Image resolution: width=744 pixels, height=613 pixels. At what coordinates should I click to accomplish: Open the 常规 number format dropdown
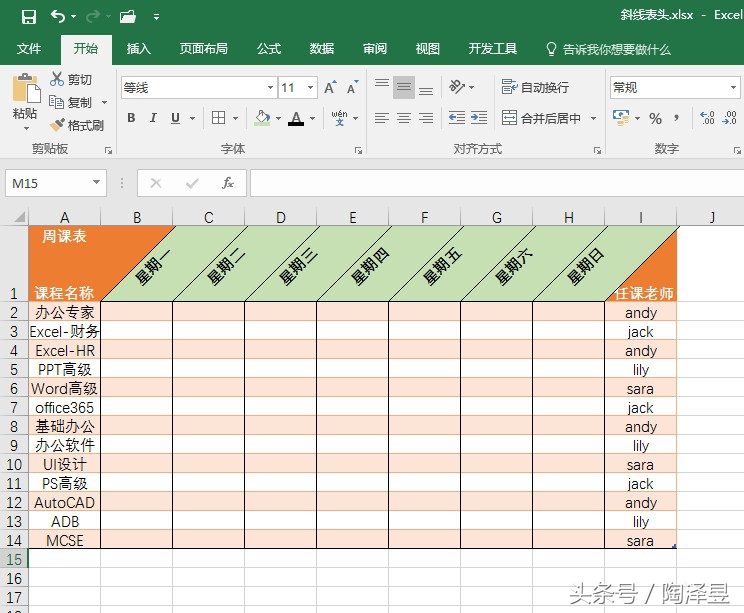point(733,87)
